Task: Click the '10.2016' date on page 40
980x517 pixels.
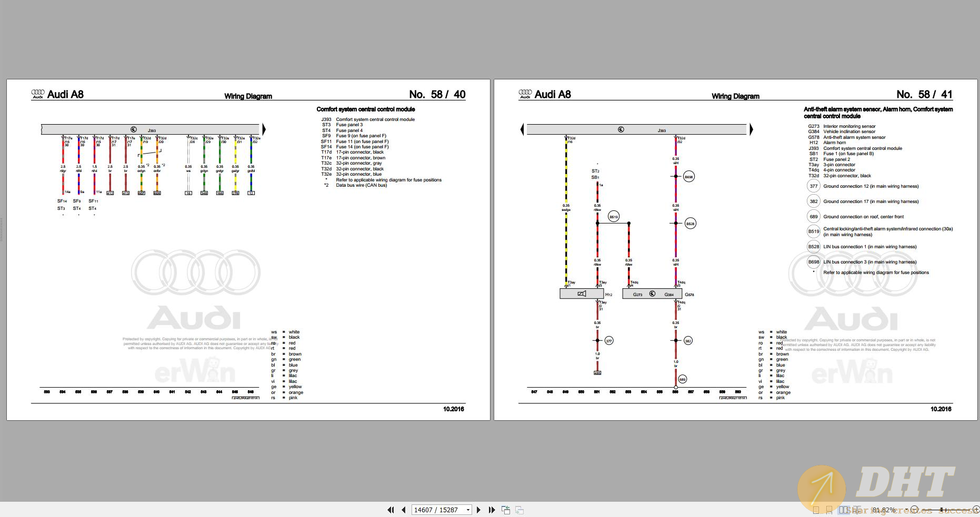Action: [x=454, y=409]
